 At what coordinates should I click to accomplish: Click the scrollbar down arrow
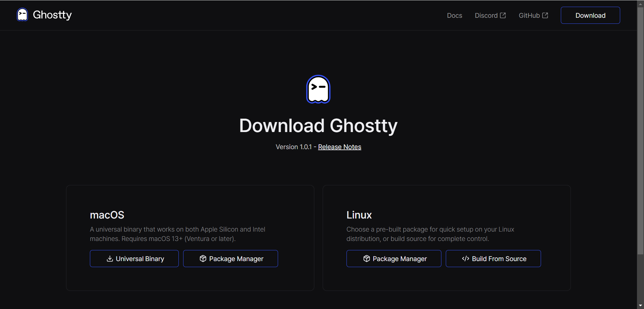[640, 306]
